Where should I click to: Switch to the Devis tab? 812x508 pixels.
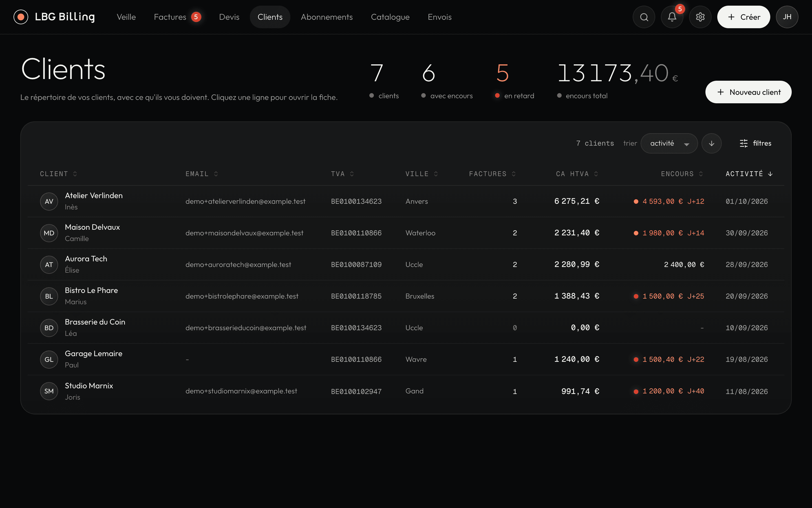tap(229, 17)
